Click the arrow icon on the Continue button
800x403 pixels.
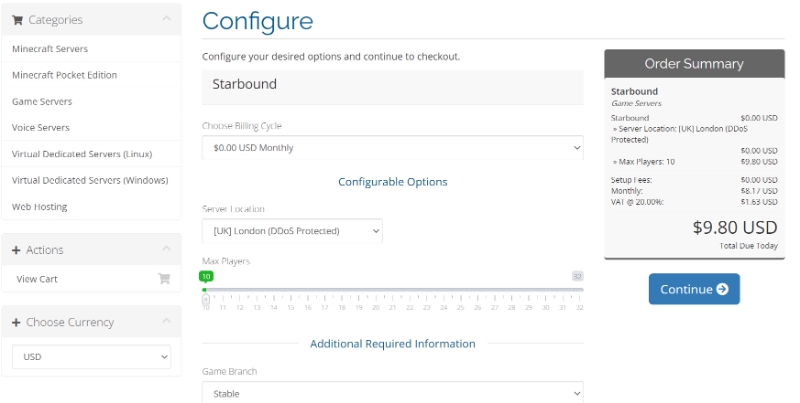722,289
